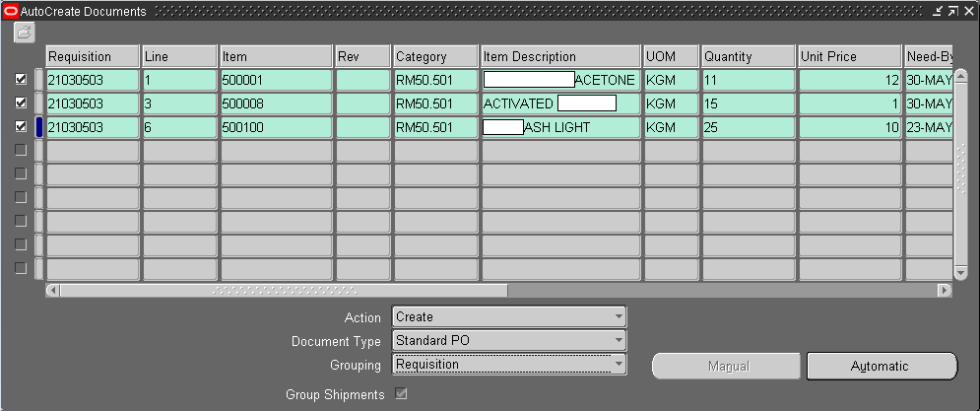
Task: Click the horizontal scrollbar left arrow
Action: 53,291
